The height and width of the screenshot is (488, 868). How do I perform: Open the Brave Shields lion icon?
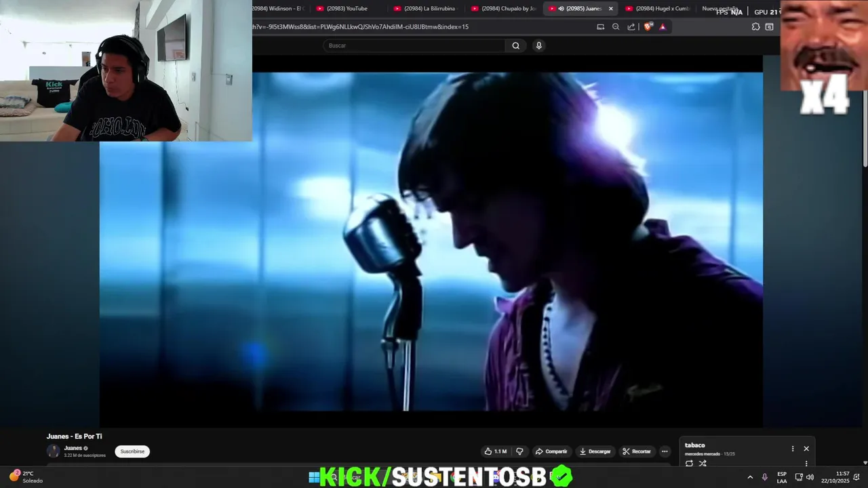pos(648,26)
